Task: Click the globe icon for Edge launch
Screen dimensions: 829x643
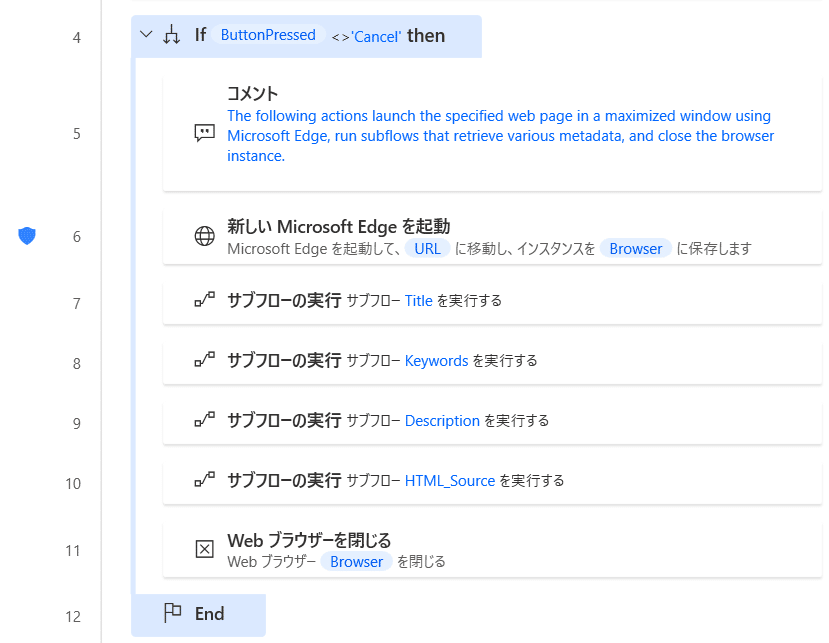Action: [x=205, y=236]
